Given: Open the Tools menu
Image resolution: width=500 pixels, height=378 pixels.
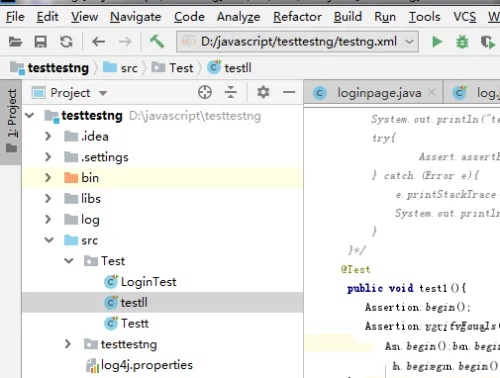Looking at the screenshot, I should click(x=425, y=17).
